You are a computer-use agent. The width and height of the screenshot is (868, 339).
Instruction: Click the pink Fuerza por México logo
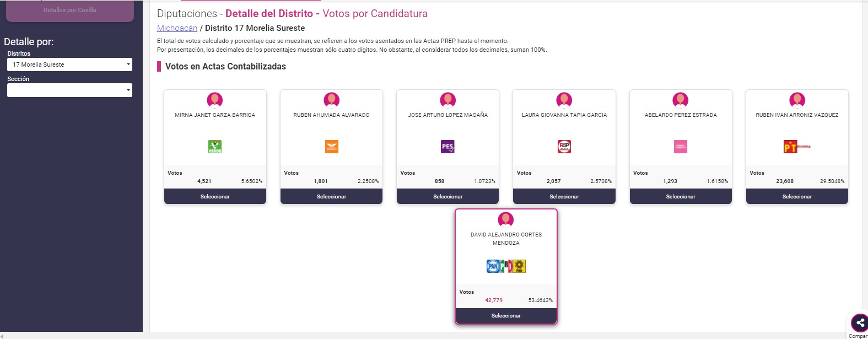pyautogui.click(x=681, y=147)
